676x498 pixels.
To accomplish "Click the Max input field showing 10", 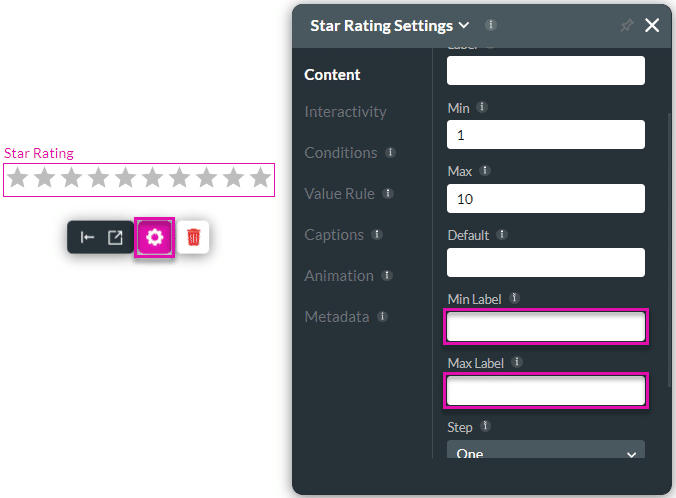I will pyautogui.click(x=545, y=199).
